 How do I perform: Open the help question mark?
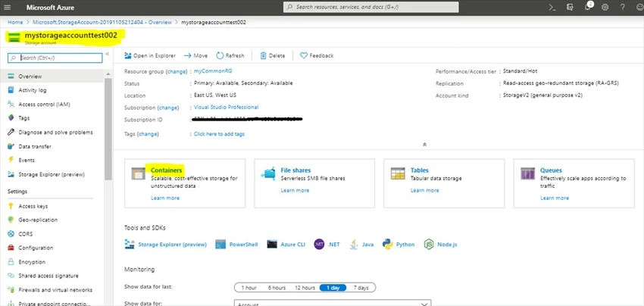(x=623, y=8)
